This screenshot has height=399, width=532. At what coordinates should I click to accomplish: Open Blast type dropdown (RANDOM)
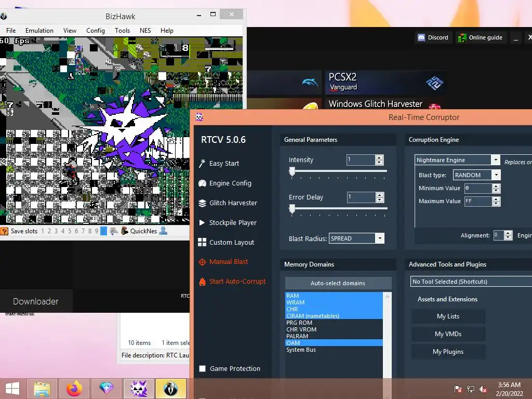pos(496,175)
